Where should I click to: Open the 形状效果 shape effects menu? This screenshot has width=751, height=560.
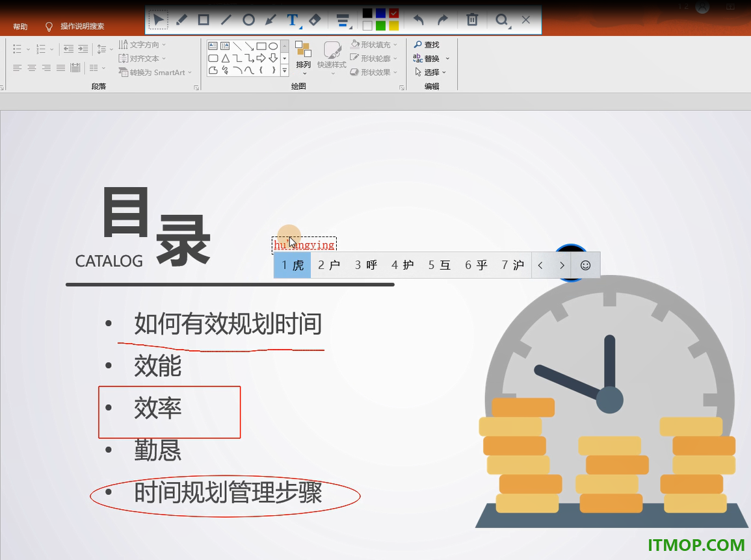click(x=374, y=72)
